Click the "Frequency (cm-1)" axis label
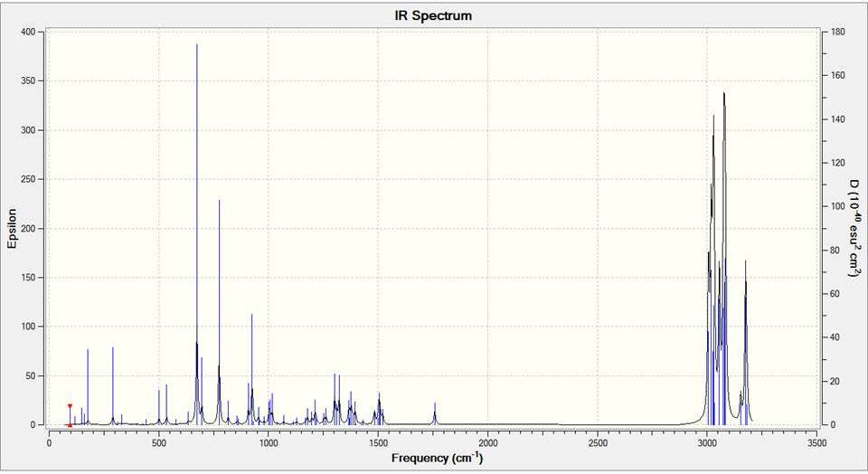The width and height of the screenshot is (868, 474). click(x=437, y=458)
